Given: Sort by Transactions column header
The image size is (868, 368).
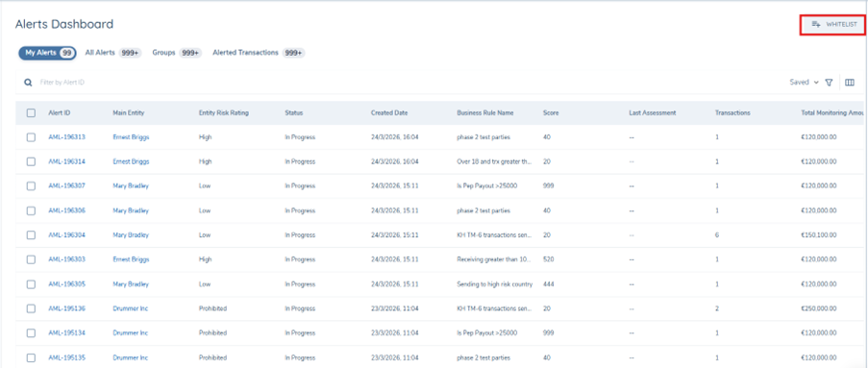Looking at the screenshot, I should point(732,112).
